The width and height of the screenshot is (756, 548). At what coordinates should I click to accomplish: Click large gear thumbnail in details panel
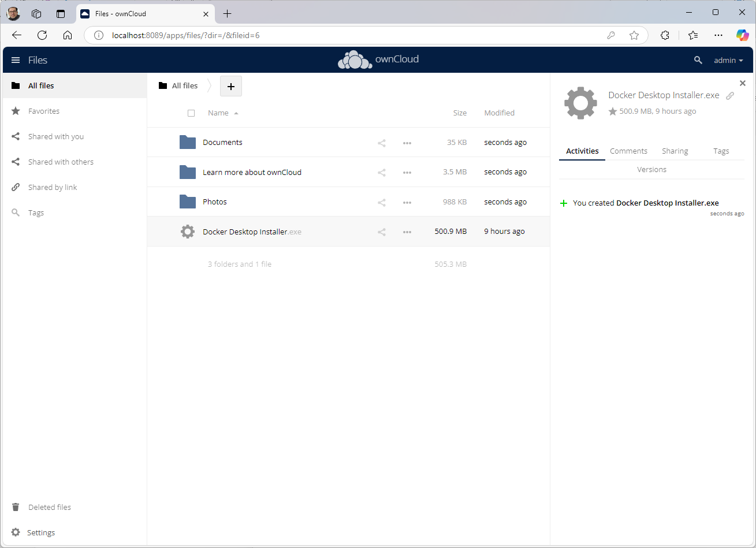580,103
